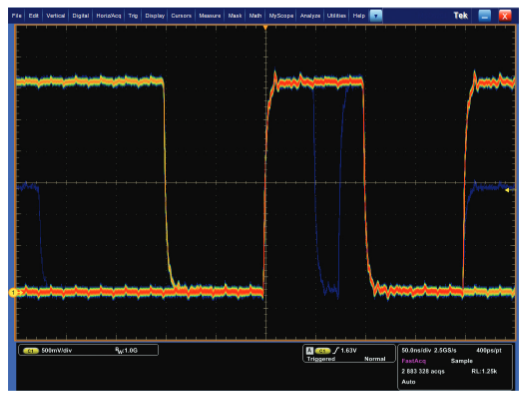The height and width of the screenshot is (396, 523).
Task: Open the Math menu
Action: pos(255,16)
